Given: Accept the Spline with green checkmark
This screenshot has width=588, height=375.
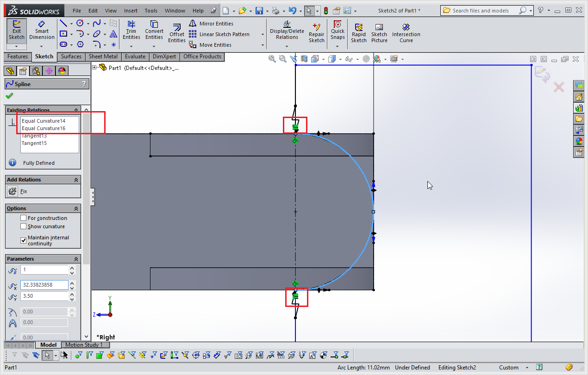Looking at the screenshot, I should [9, 96].
